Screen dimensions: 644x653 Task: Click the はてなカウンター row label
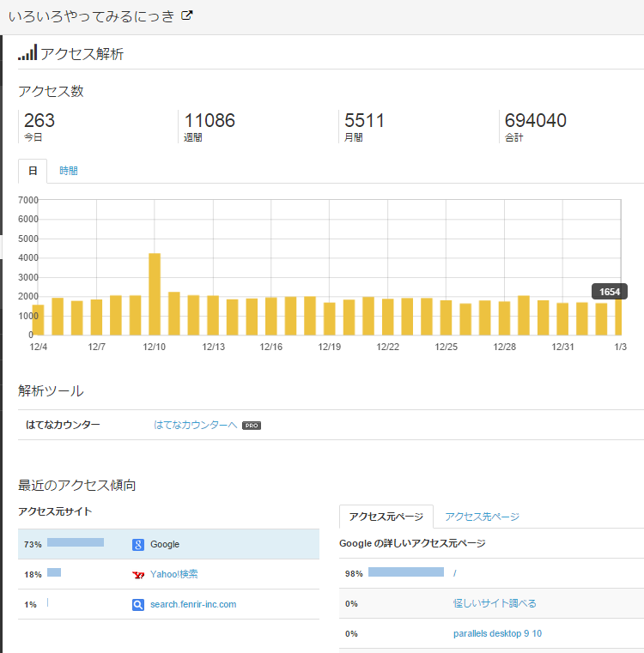(63, 425)
